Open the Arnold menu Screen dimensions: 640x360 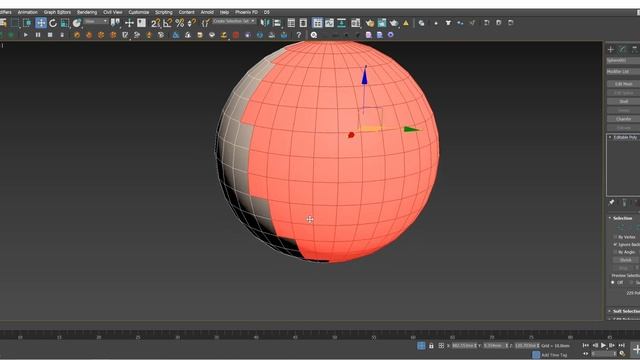pos(207,12)
